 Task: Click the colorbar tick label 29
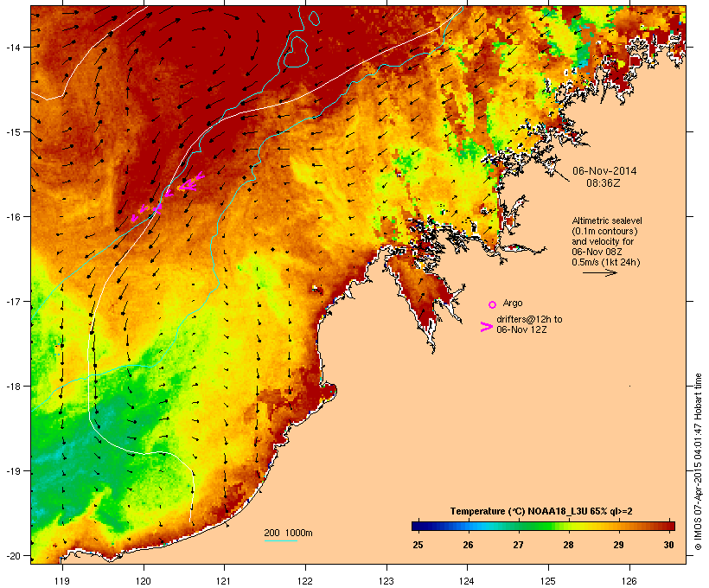[618, 545]
